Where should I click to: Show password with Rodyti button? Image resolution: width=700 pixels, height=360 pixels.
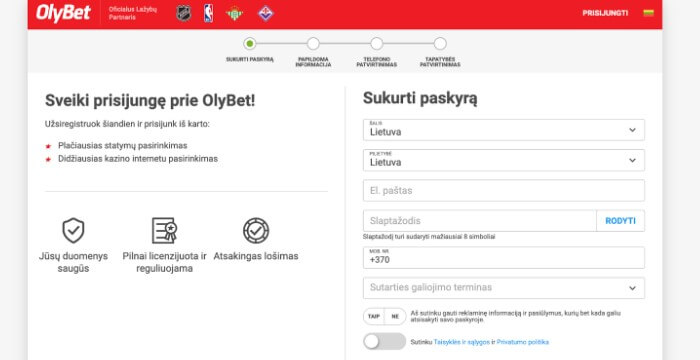[621, 221]
